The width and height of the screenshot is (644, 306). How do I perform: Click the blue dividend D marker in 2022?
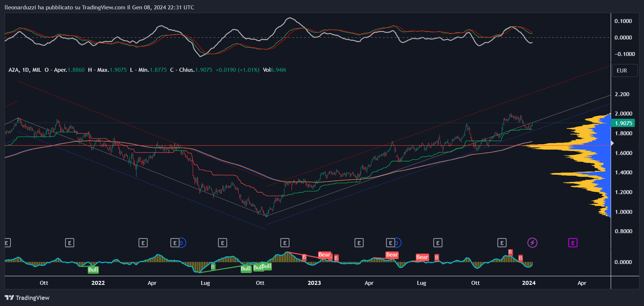click(182, 243)
